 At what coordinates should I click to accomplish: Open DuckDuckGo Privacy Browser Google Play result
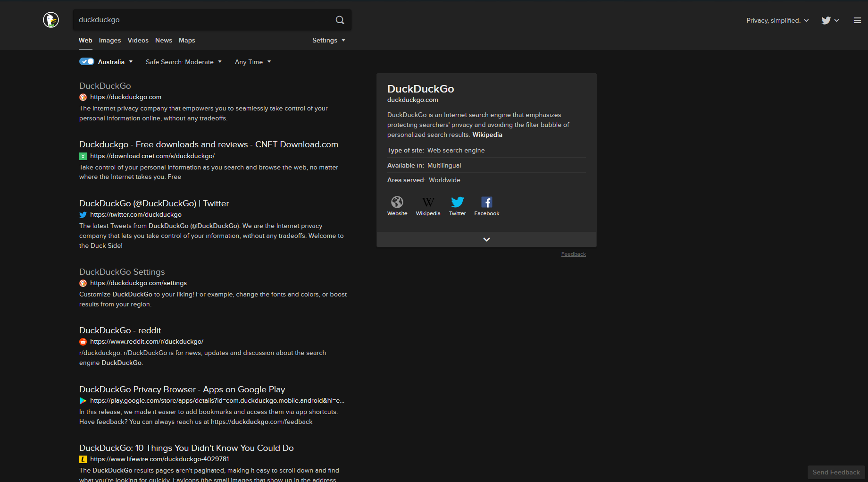182,389
